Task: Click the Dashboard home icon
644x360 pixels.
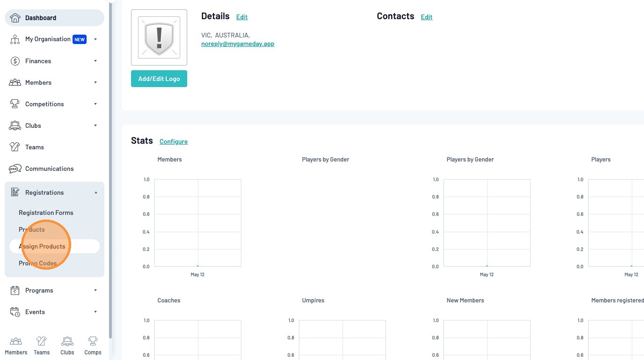Action: tap(15, 18)
